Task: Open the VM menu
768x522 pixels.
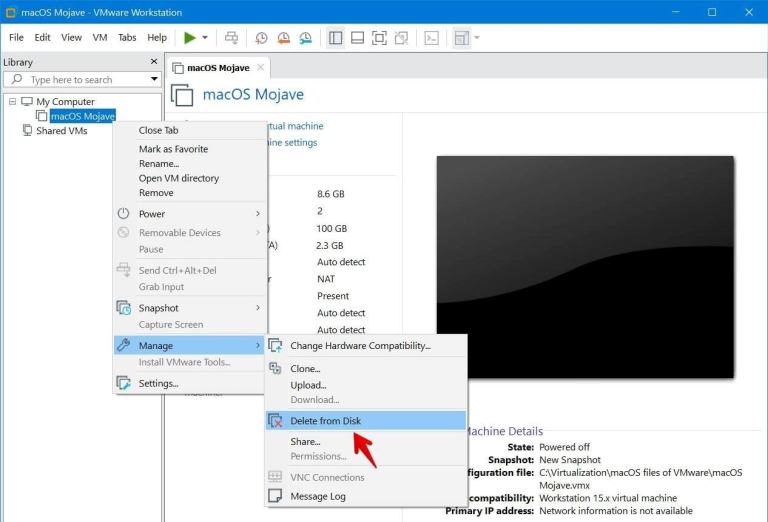Action: click(x=100, y=38)
